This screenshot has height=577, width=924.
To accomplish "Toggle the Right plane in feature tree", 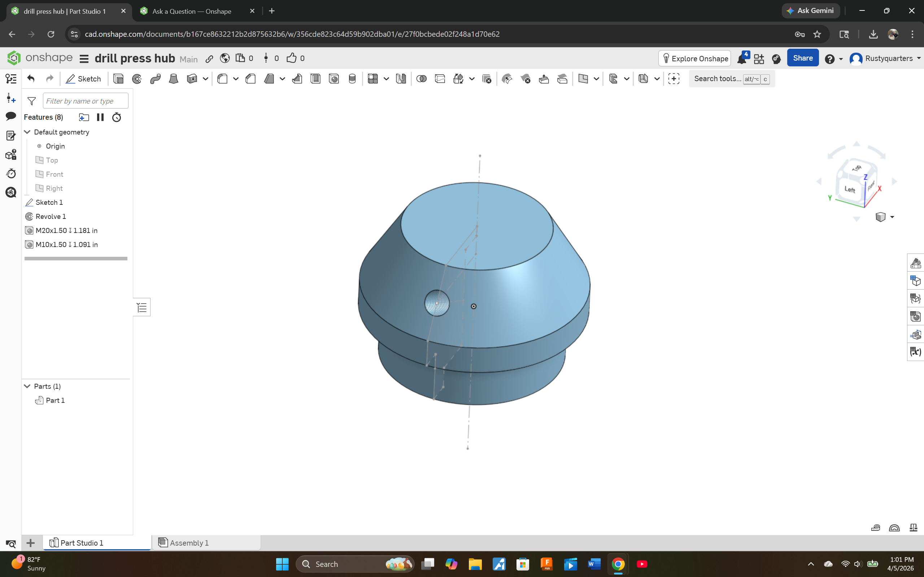I will tap(54, 189).
